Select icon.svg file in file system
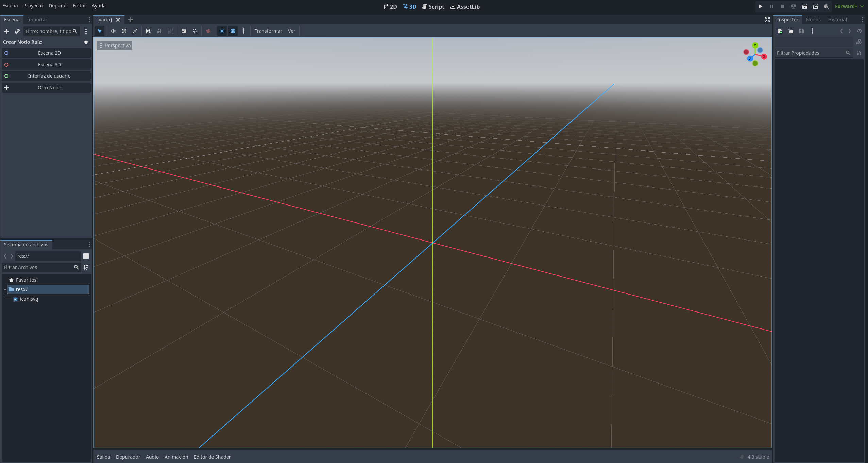Screen dimensions: 868x463 click(29, 299)
